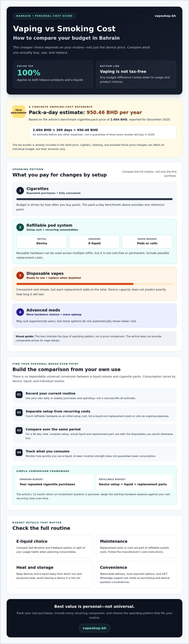Select the Ongoing E-liquid box
189x644 pixels.
(94, 241)
